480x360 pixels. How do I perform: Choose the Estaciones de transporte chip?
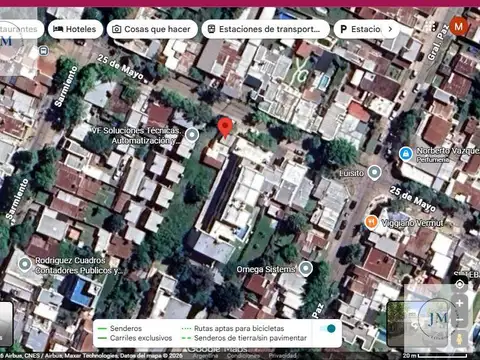pos(265,29)
